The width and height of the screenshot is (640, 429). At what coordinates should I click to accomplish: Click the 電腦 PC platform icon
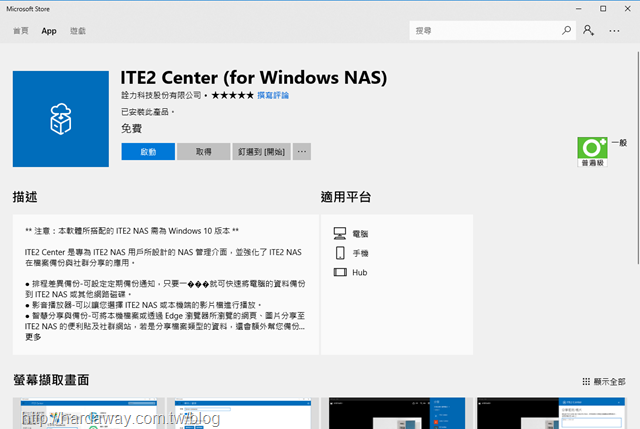(x=340, y=233)
